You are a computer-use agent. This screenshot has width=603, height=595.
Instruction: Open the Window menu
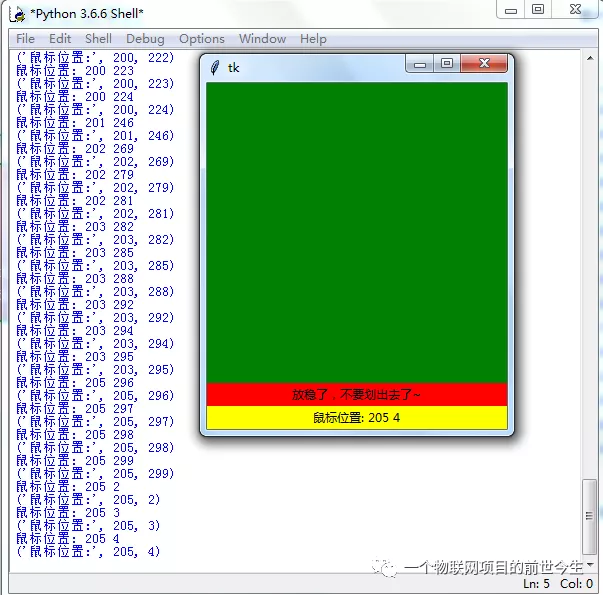point(262,39)
